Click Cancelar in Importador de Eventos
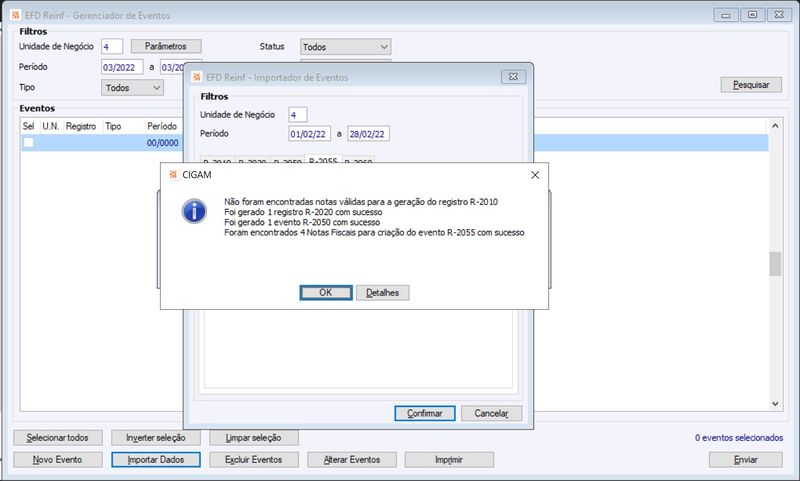Screen dimensions: 800x481 pyautogui.click(x=491, y=413)
